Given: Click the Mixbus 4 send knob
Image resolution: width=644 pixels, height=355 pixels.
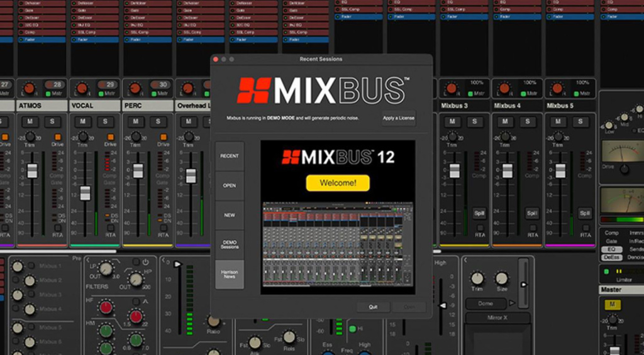Looking at the screenshot, I should coord(29,309).
